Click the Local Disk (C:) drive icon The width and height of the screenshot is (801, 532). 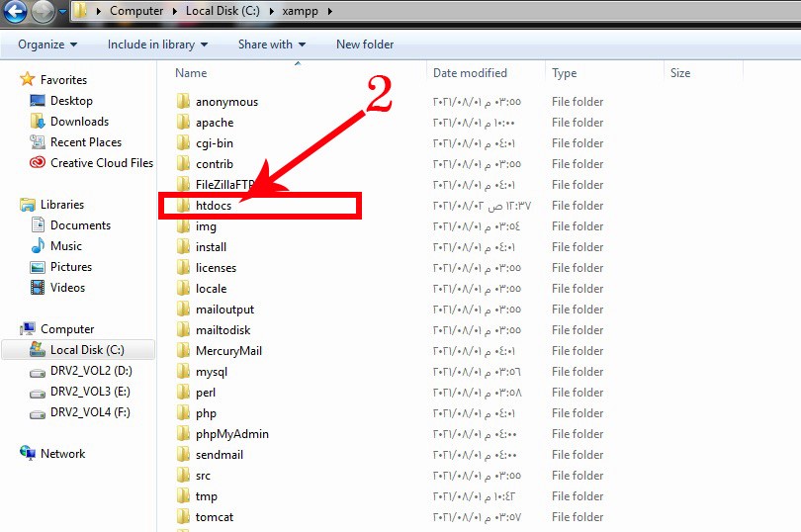(x=38, y=349)
